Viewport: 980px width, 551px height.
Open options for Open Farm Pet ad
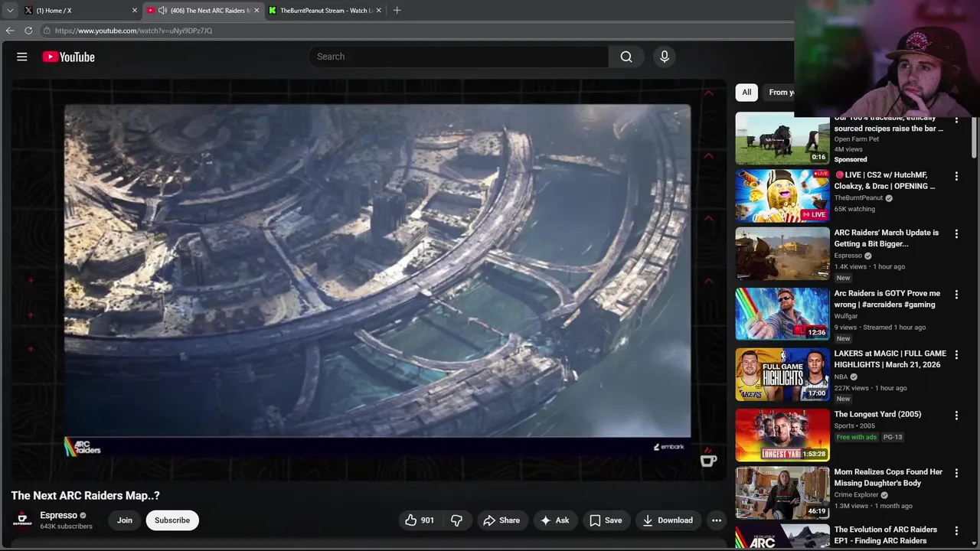tap(956, 120)
